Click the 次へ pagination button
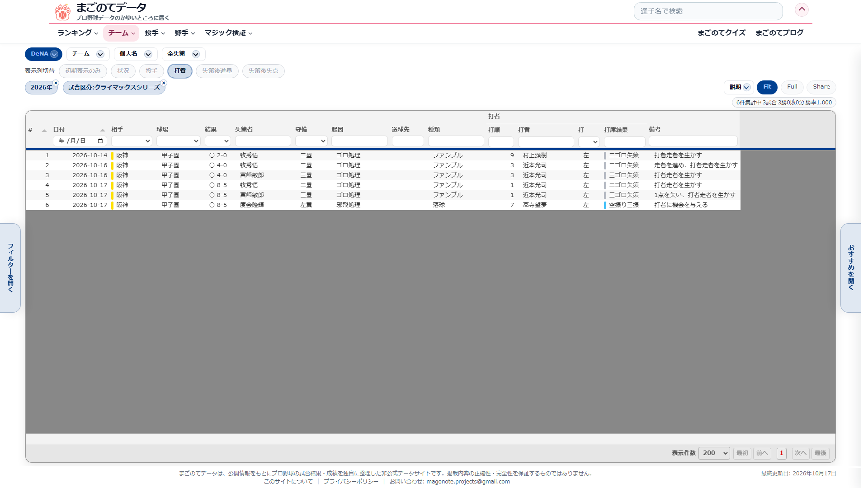The width and height of the screenshot is (868, 488). coord(800,453)
